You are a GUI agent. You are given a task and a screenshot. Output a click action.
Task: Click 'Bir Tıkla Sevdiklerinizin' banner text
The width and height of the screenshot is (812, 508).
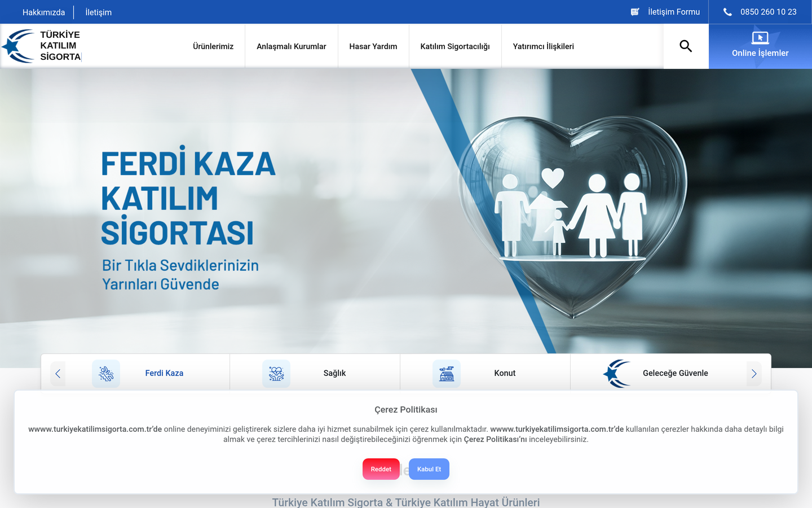click(180, 265)
